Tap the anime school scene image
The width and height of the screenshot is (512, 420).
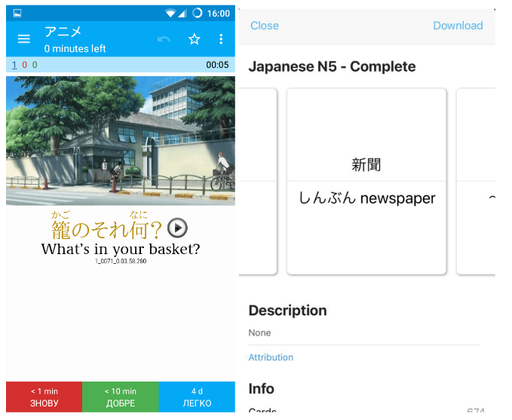(121, 141)
